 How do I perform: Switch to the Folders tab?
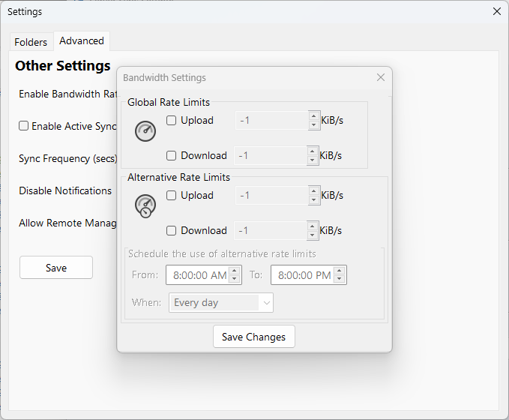(x=31, y=42)
